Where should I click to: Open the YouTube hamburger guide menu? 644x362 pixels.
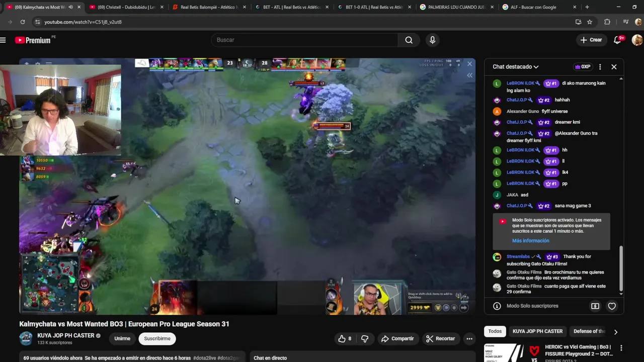coord(3,40)
